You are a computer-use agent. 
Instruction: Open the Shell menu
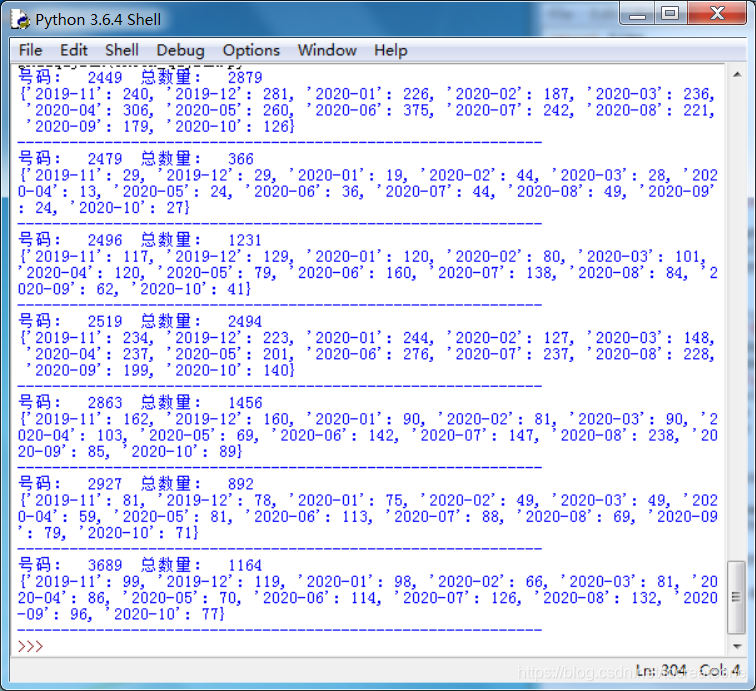click(x=122, y=50)
